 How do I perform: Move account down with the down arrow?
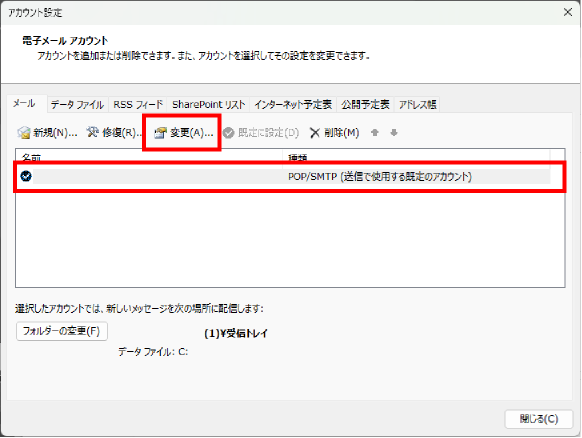point(394,133)
